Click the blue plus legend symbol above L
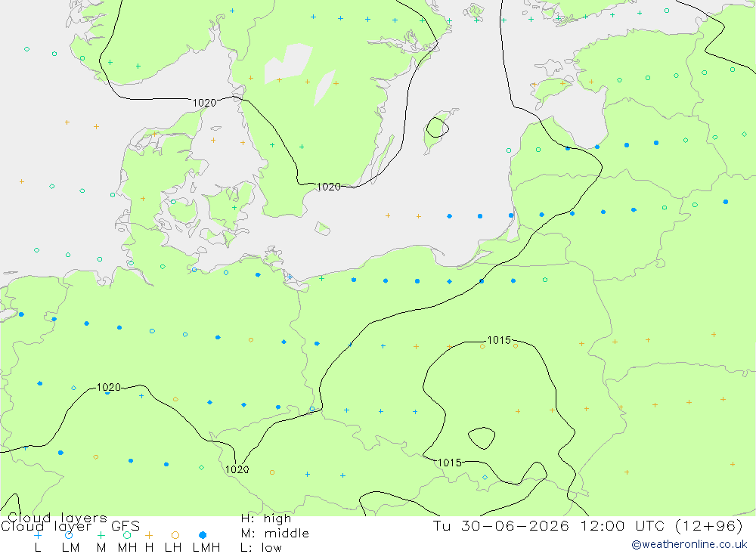This screenshot has width=756, height=554. click(38, 535)
